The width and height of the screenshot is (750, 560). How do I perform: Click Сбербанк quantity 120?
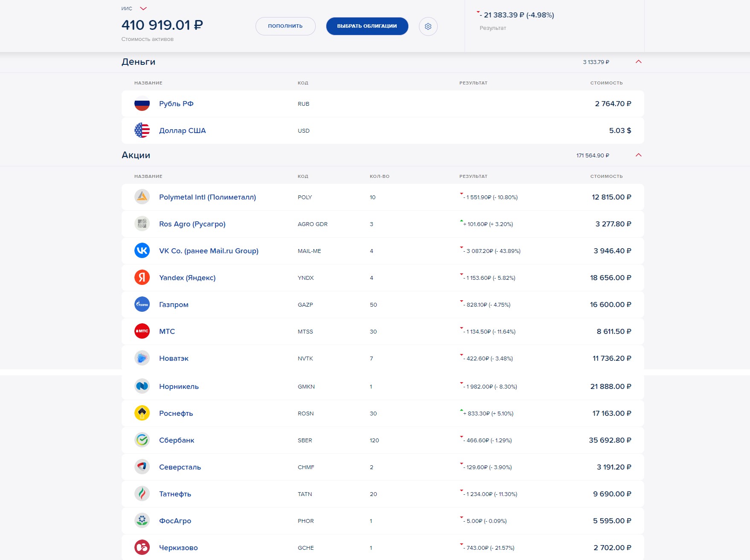click(374, 440)
